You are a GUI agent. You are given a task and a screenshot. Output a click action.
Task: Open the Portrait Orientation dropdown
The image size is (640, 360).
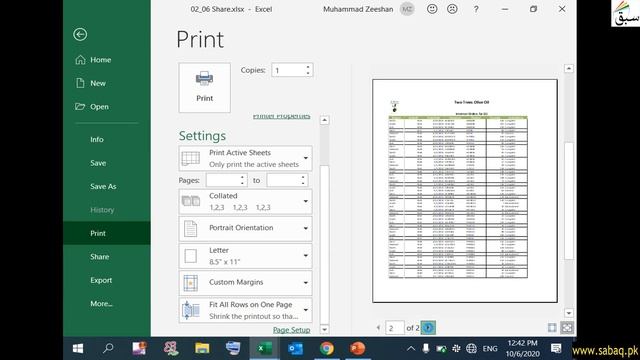point(245,229)
